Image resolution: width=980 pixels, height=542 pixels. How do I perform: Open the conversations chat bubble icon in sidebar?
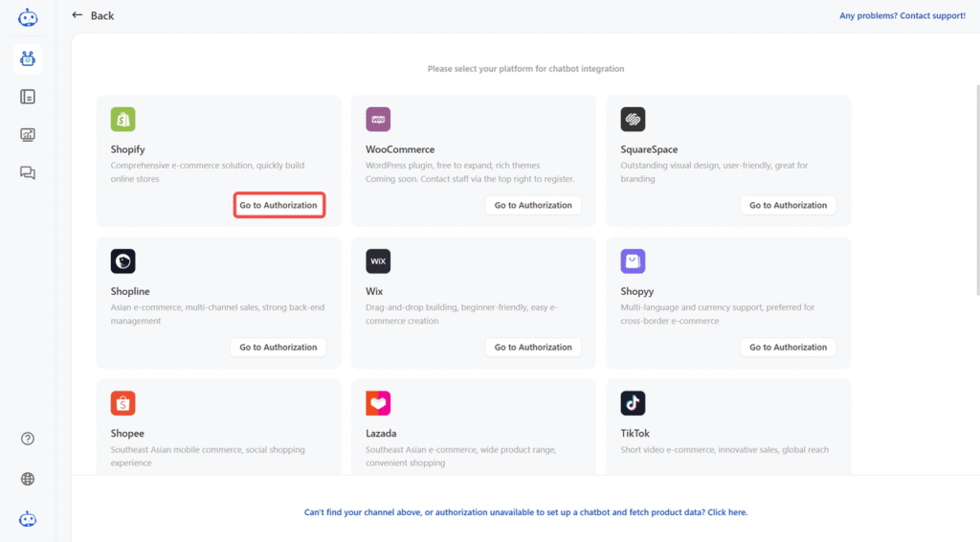click(28, 172)
